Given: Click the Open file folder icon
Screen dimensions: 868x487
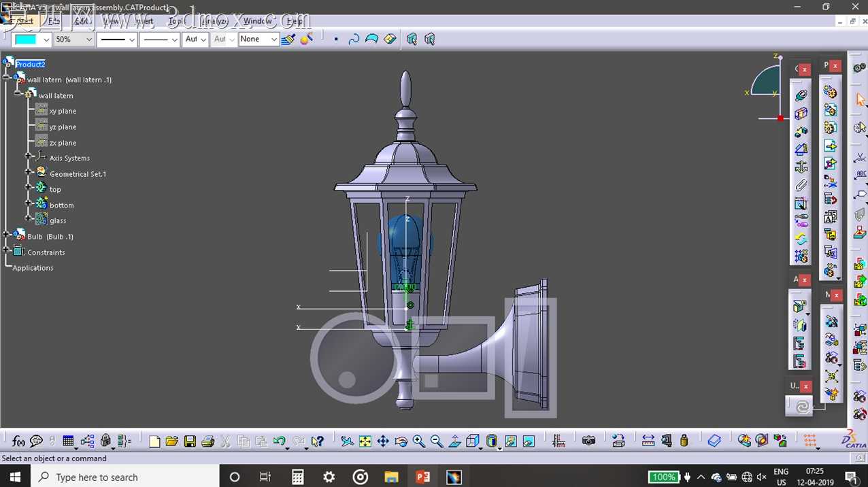Looking at the screenshot, I should click(172, 441).
